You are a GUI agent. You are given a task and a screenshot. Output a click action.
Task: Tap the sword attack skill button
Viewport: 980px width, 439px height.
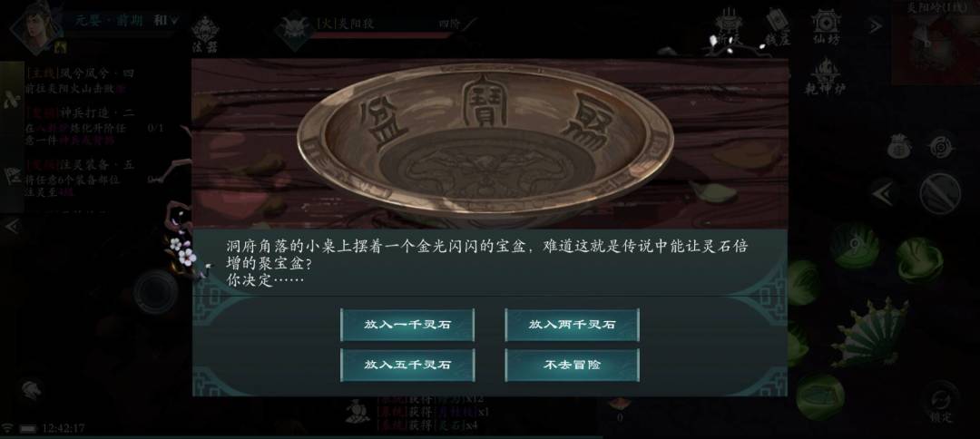(940, 194)
